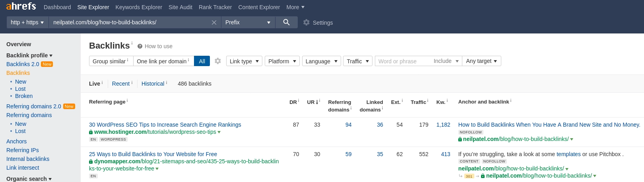Expand hostinger.com URL dropdown arrow
The image size is (644, 182).
tap(219, 132)
